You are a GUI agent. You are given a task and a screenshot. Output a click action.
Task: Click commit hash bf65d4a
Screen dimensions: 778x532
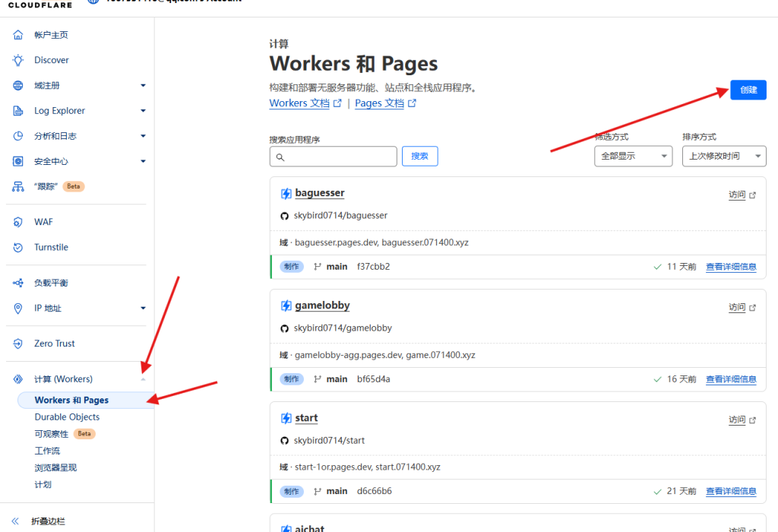pos(373,379)
